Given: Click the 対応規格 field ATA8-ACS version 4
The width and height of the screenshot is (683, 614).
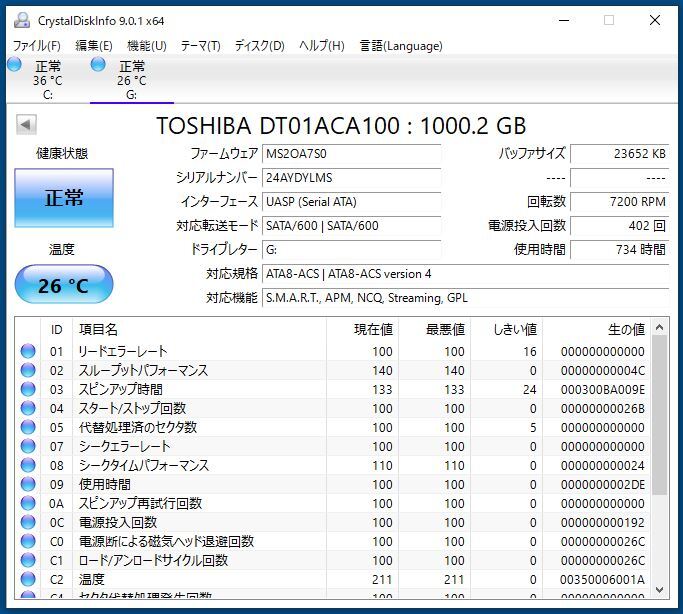Looking at the screenshot, I should click(466, 274).
